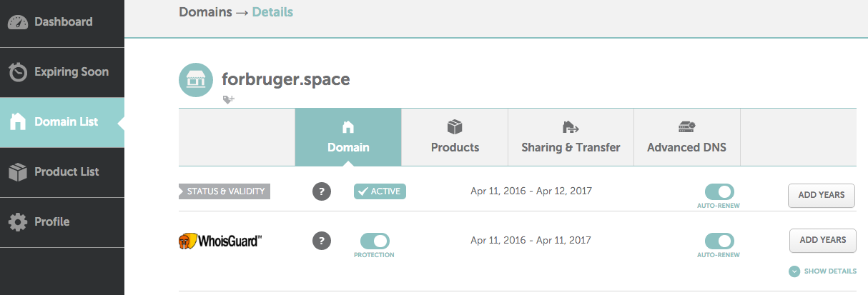This screenshot has width=868, height=295.
Task: Click the Profile gear icon
Action: [18, 222]
